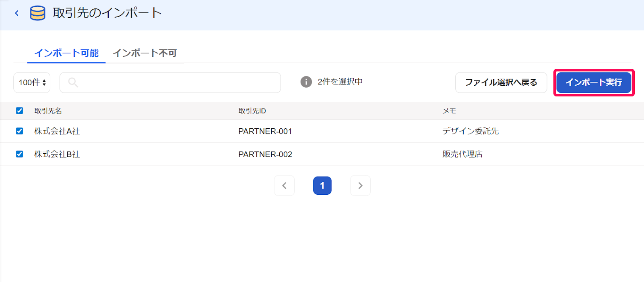Select page 1 in pagination
This screenshot has height=282, width=644.
322,185
